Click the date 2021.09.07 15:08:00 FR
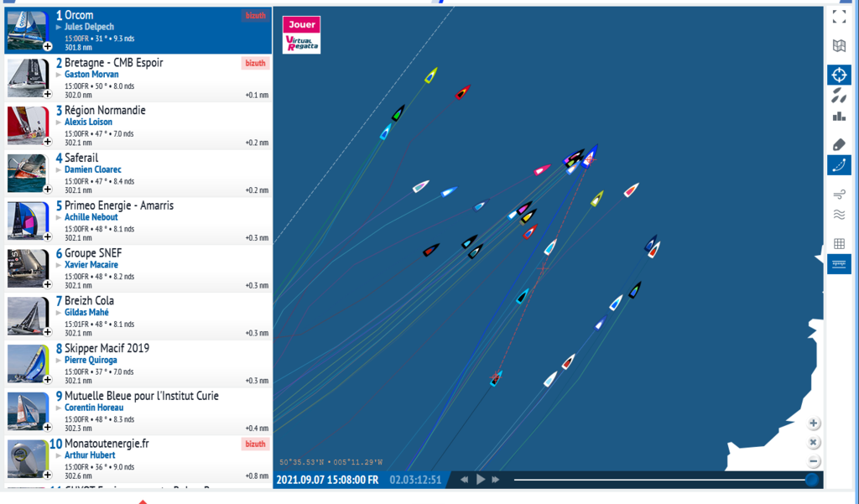The image size is (859, 504). point(327,480)
